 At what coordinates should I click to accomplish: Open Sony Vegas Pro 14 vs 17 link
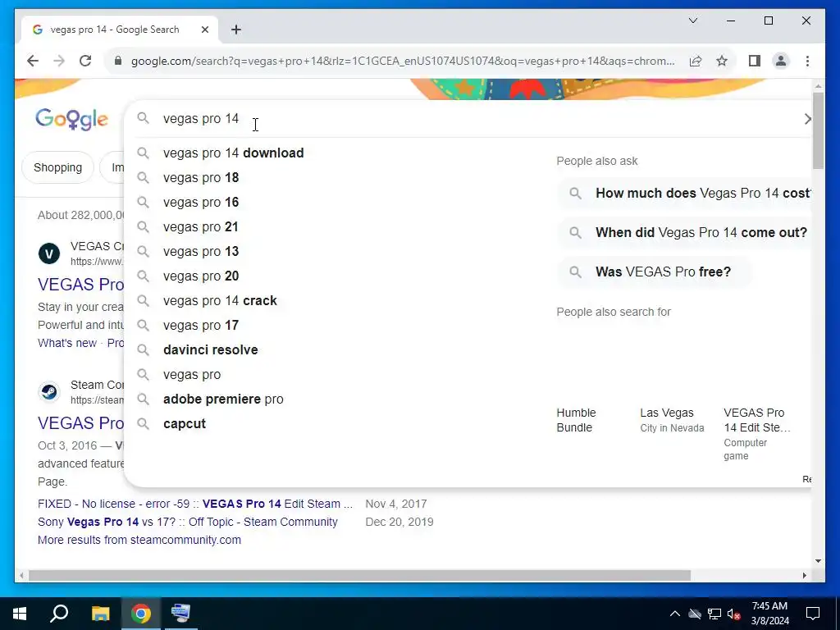click(x=188, y=523)
